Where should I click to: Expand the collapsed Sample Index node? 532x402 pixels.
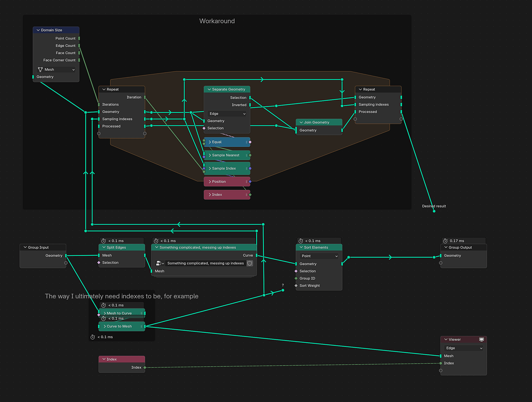(x=210, y=168)
